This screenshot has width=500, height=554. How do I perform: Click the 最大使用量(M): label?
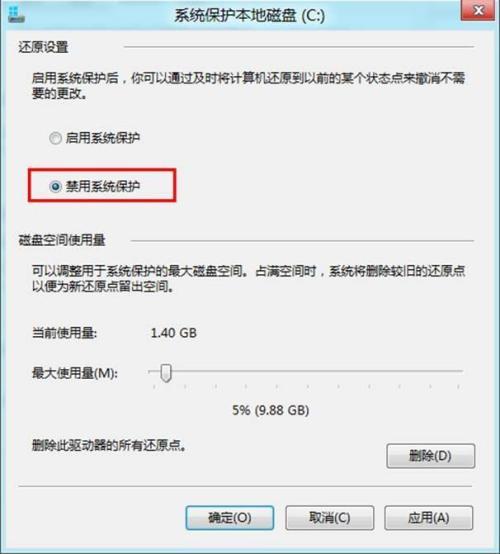coord(75,372)
